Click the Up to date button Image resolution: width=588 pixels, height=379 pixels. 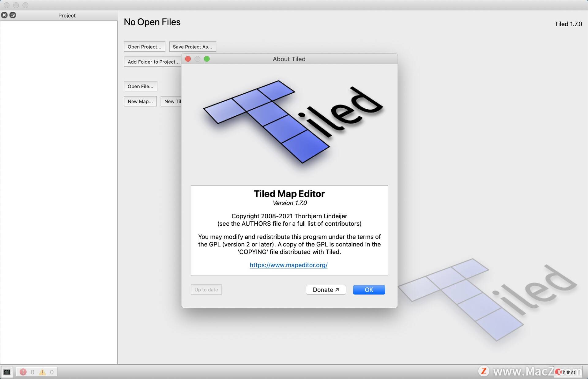coord(206,290)
